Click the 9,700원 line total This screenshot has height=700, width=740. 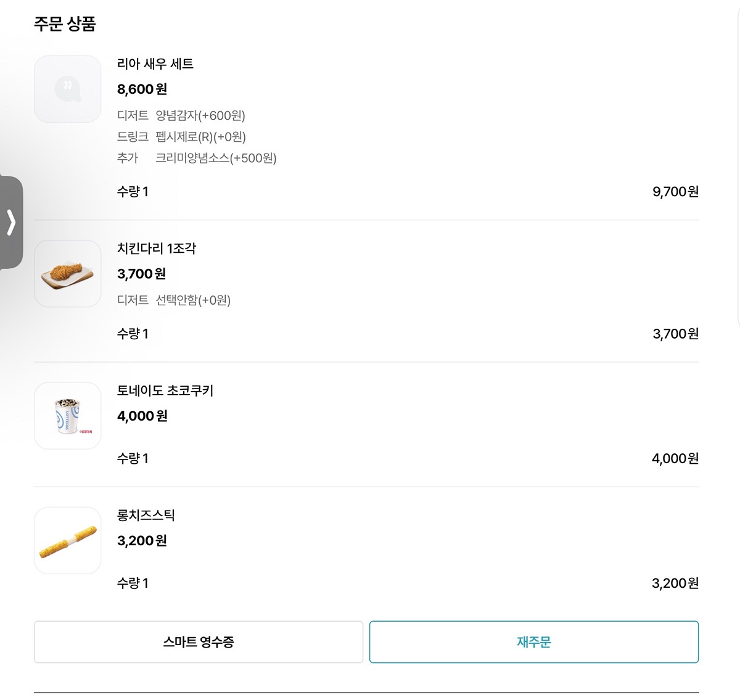(675, 192)
